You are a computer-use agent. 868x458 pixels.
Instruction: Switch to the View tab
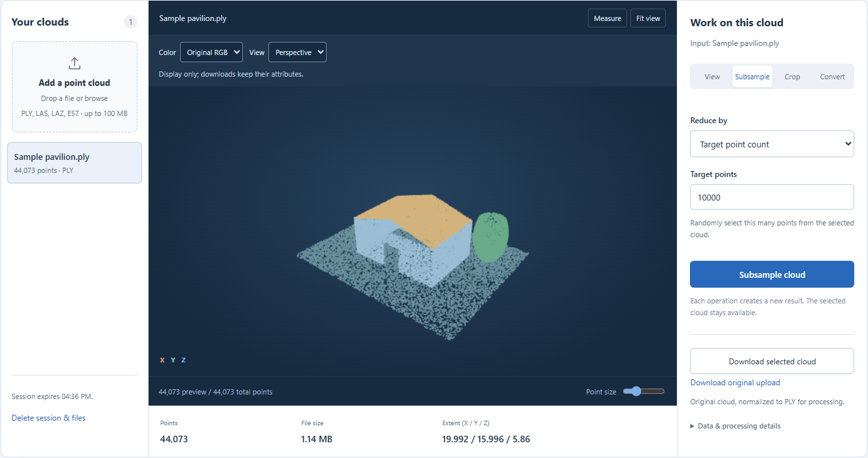[712, 77]
